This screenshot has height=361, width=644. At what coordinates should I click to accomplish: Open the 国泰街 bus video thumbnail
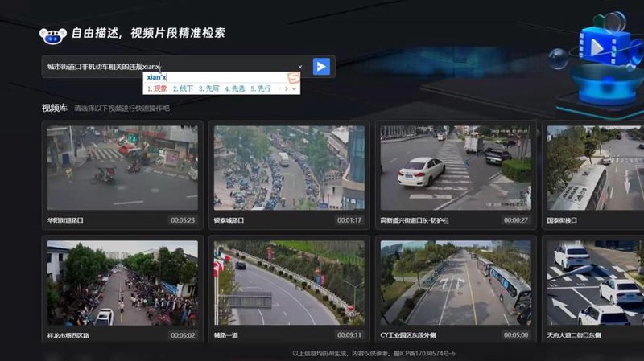[x=595, y=168]
